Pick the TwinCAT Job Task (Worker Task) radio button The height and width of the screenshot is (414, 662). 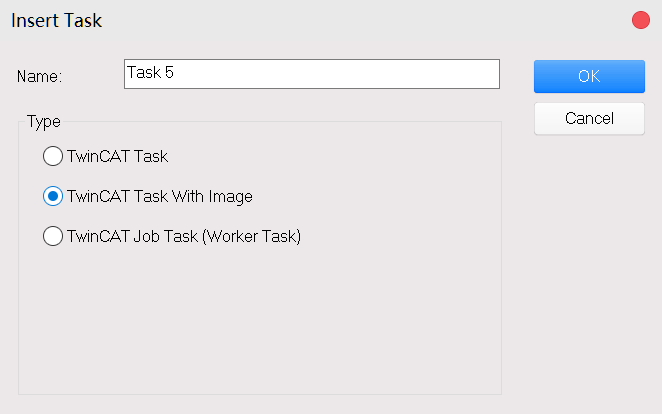(52, 237)
